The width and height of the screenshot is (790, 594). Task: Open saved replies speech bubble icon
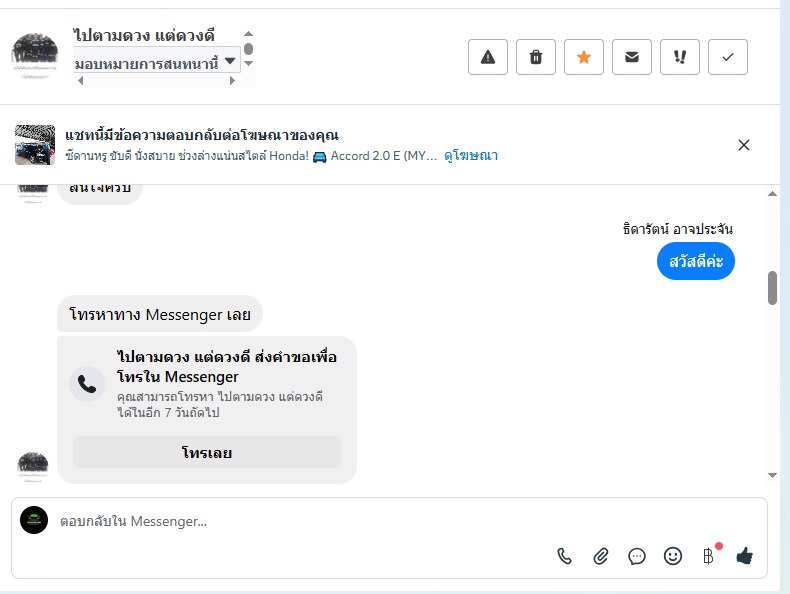tap(637, 556)
